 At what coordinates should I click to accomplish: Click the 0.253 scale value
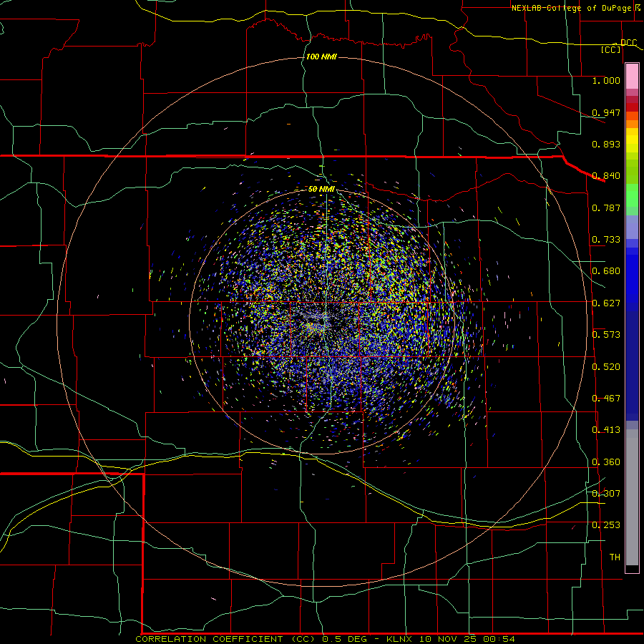606,525
